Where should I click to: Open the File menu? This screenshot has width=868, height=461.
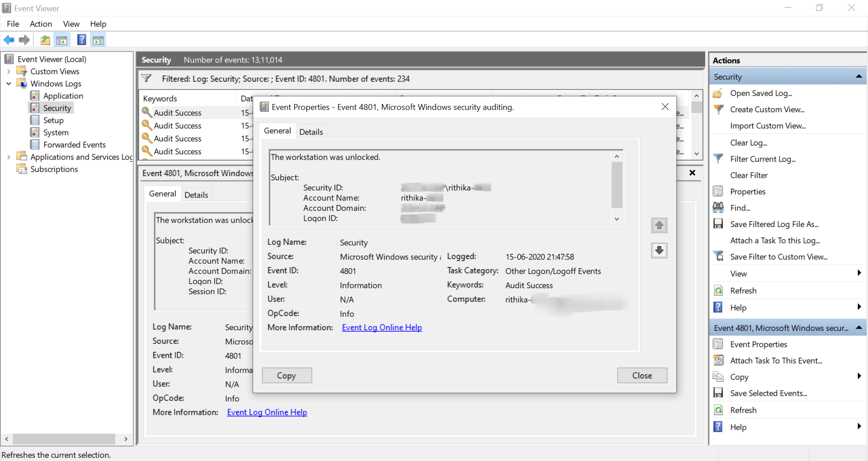(x=13, y=24)
